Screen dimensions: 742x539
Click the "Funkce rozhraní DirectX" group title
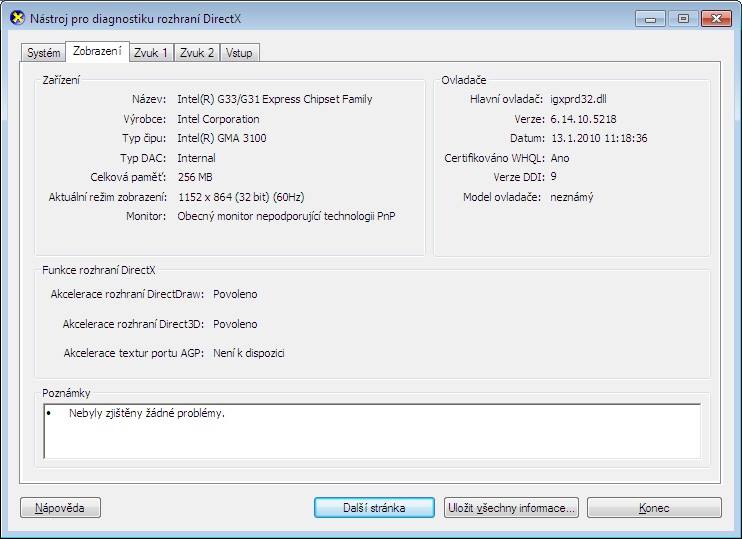click(98, 270)
